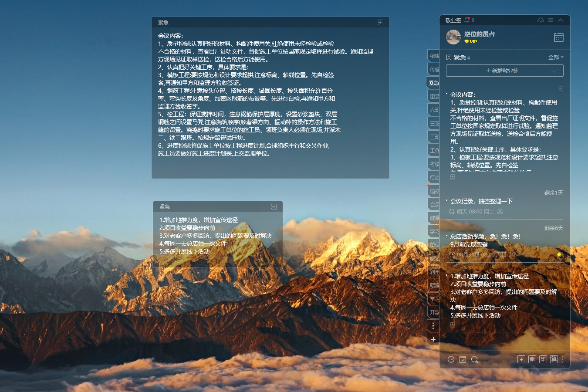
Task: Open the search magnifier in bottom toolbar
Action: click(475, 359)
